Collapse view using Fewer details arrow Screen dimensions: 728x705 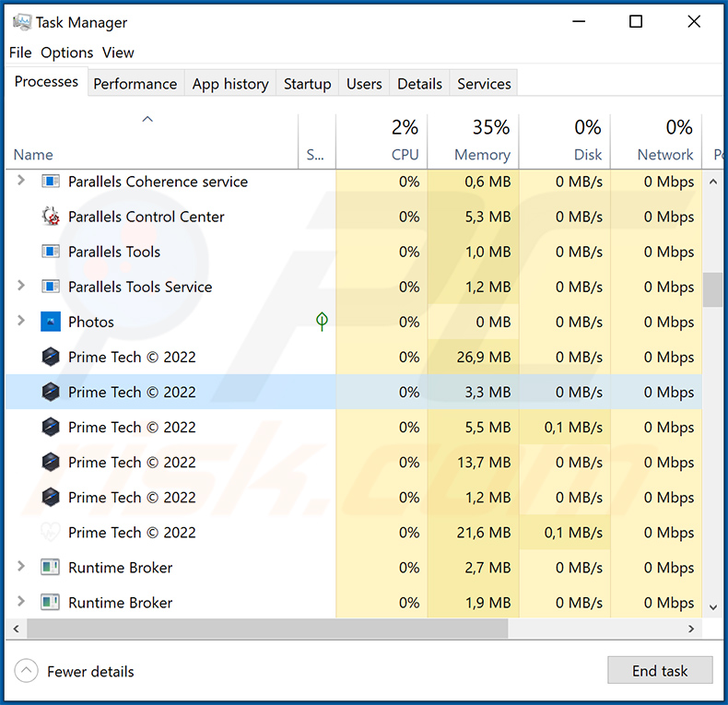pos(26,671)
